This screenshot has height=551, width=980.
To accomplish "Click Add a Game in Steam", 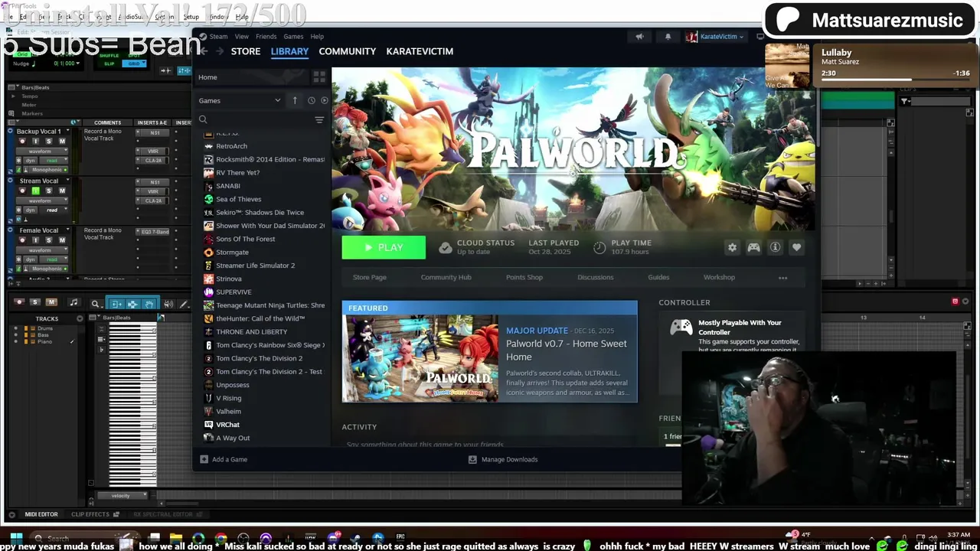I will [x=224, y=459].
